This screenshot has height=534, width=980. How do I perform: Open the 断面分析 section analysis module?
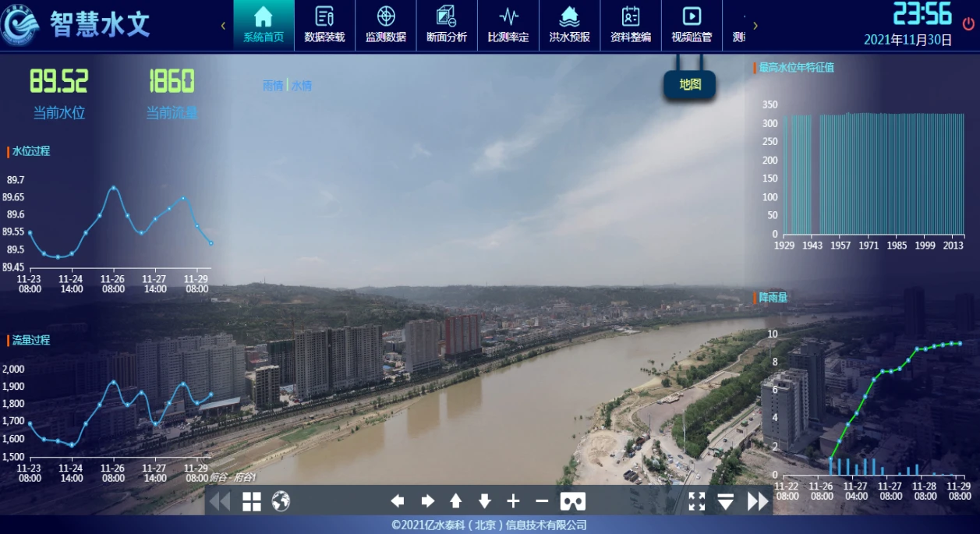pos(447,25)
